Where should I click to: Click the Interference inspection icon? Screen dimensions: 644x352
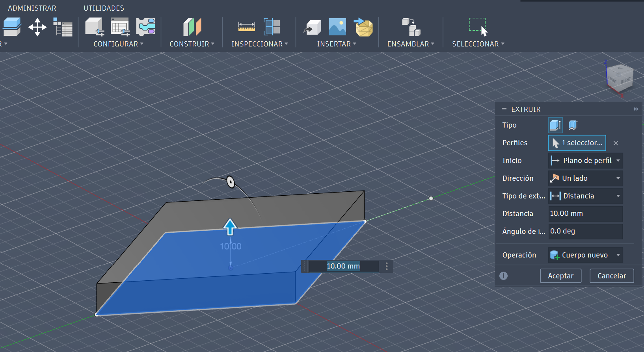(272, 27)
